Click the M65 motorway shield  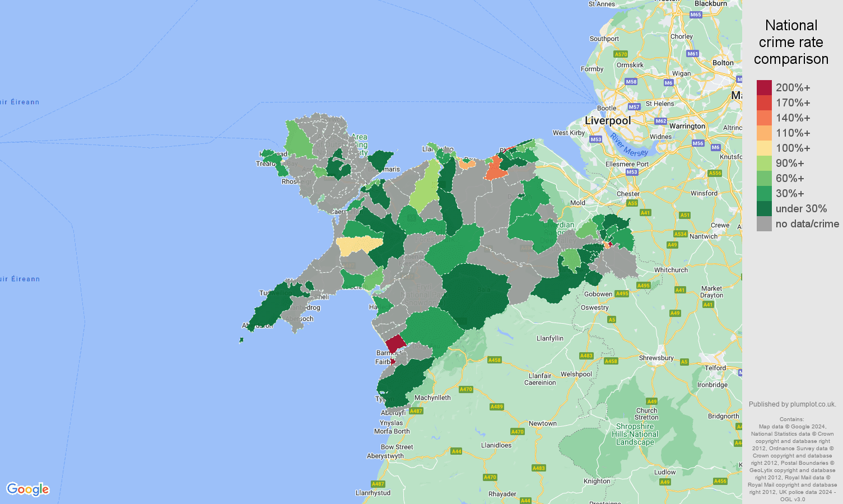coord(696,15)
